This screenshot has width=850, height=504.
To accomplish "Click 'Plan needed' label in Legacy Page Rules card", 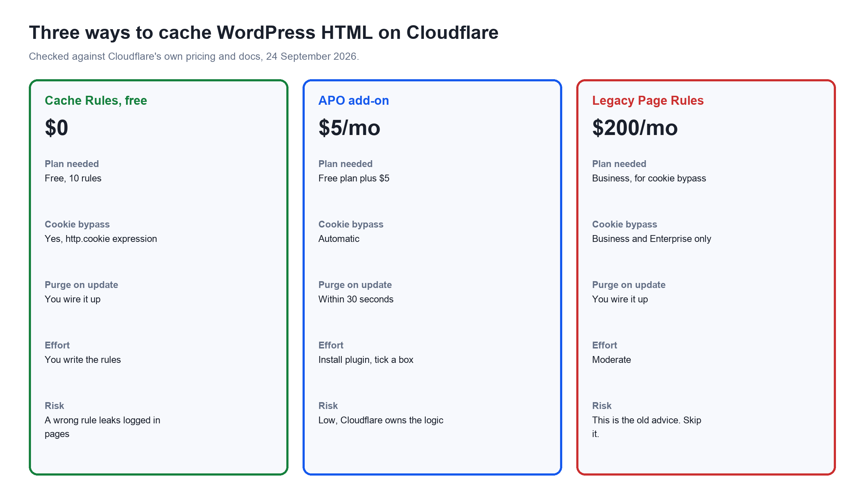I will [x=619, y=164].
